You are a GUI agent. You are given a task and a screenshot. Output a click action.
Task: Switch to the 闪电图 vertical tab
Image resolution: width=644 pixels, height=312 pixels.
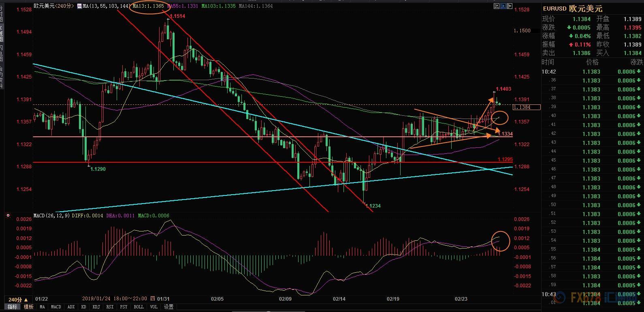(1, 52)
